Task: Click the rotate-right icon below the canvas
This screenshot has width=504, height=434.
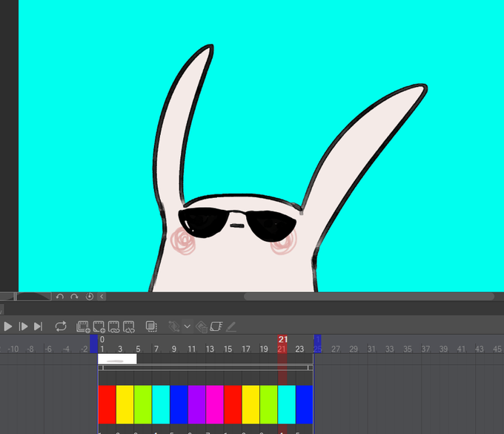Action: coord(74,297)
